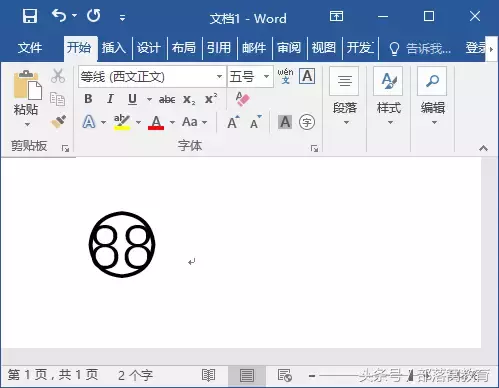Toggle italic formatting
Image resolution: width=499 pixels, height=388 pixels.
(110, 99)
